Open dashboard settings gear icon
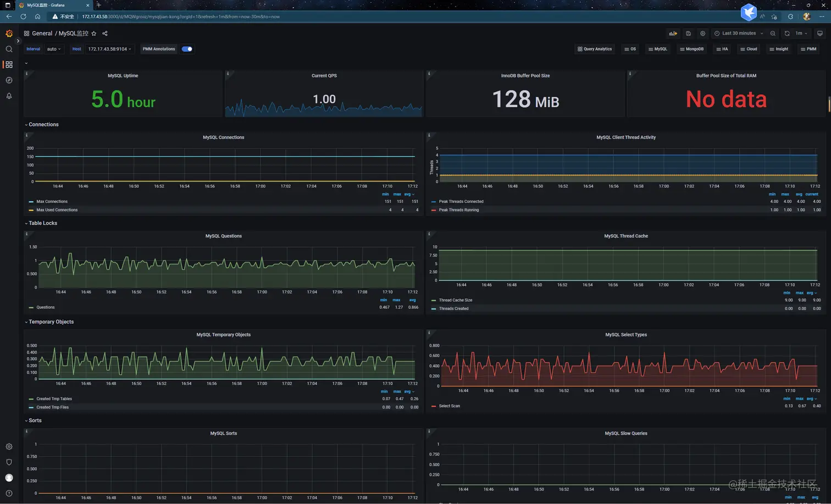This screenshot has width=831, height=504. coord(702,34)
